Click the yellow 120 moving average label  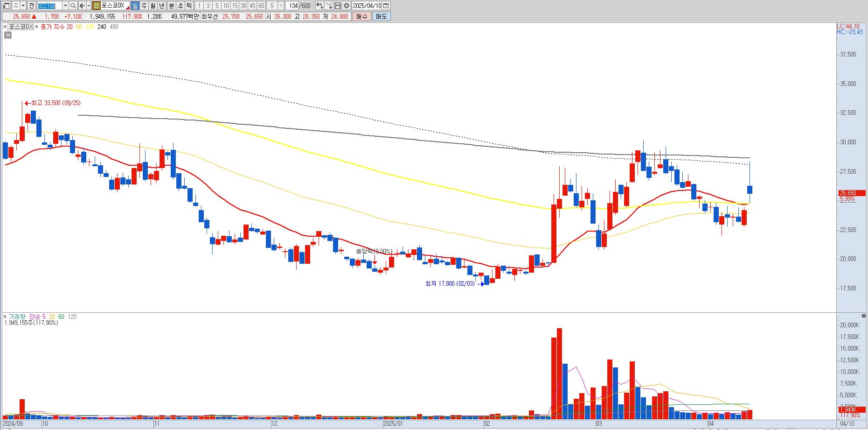click(x=90, y=27)
